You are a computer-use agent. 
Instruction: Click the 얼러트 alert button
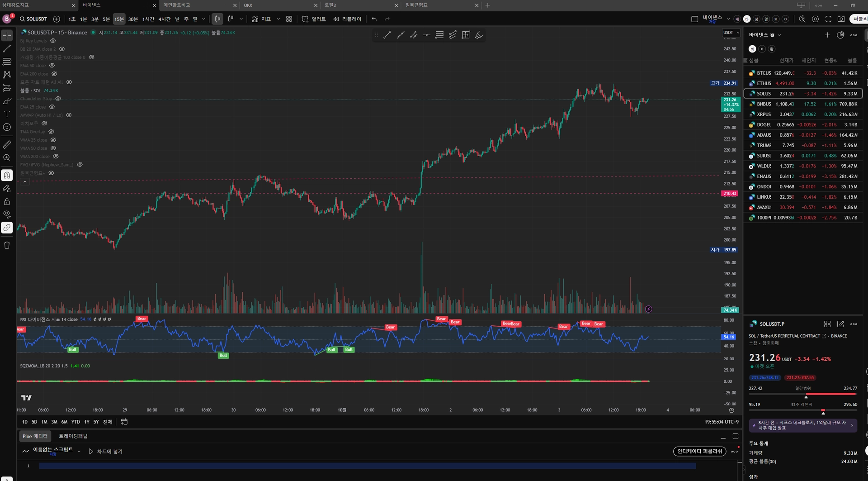[314, 19]
